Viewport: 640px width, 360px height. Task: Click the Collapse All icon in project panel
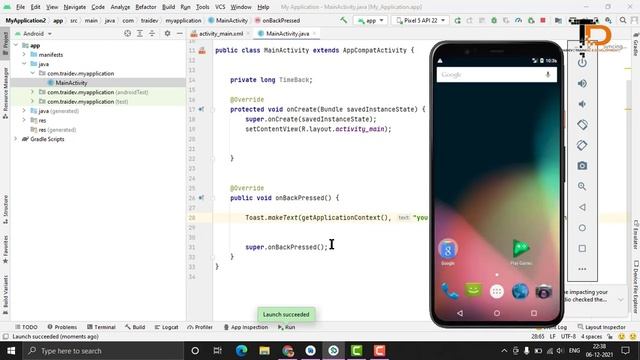[152, 33]
